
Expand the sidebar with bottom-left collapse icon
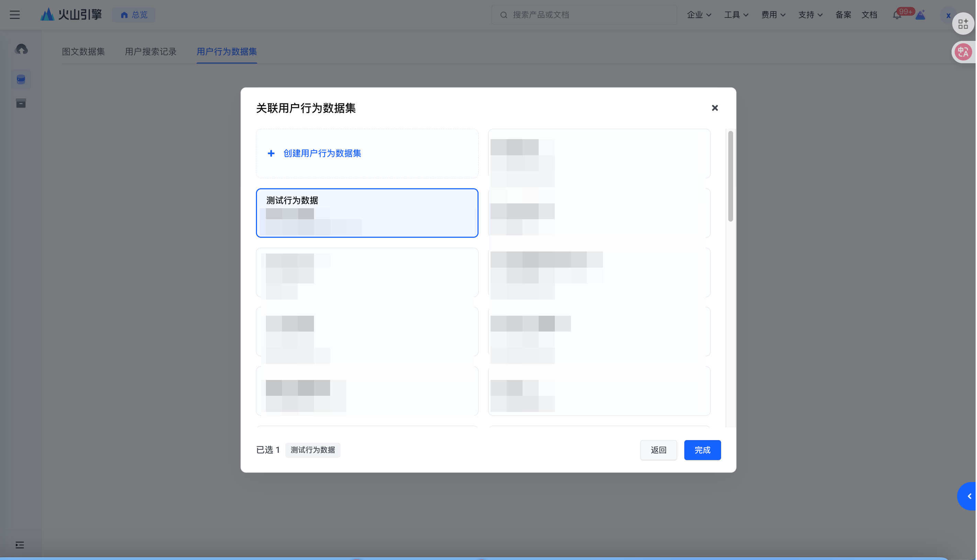pyautogui.click(x=20, y=545)
